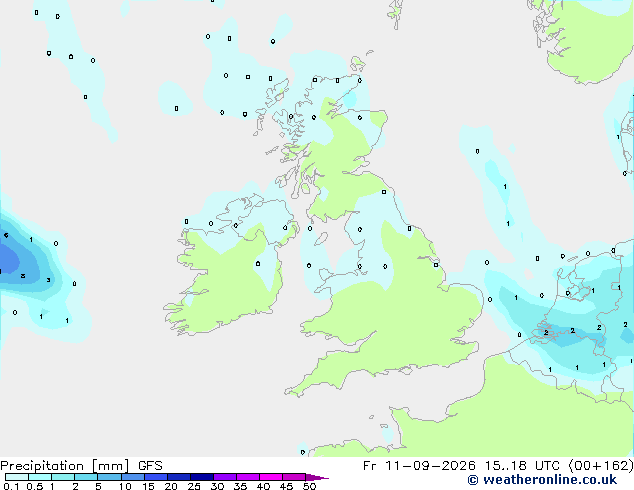Image resolution: width=634 pixels, height=490 pixels.
Task: Click the legend scale label '50'
Action: click(x=310, y=486)
